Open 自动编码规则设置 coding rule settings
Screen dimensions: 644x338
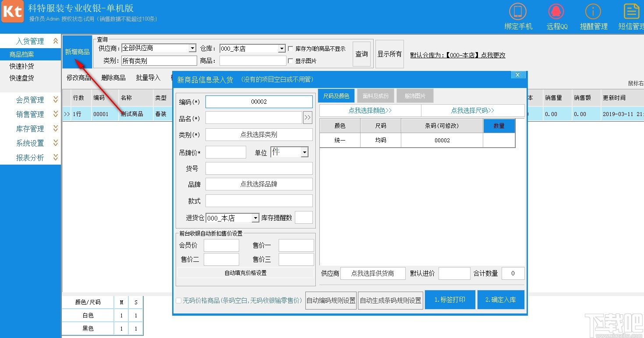coord(330,300)
